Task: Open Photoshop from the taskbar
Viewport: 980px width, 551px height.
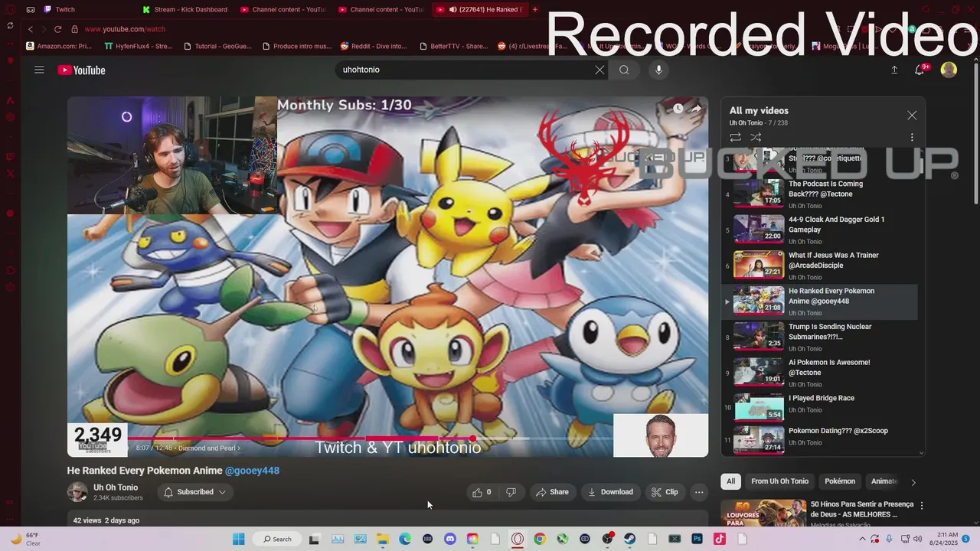Action: [697, 539]
